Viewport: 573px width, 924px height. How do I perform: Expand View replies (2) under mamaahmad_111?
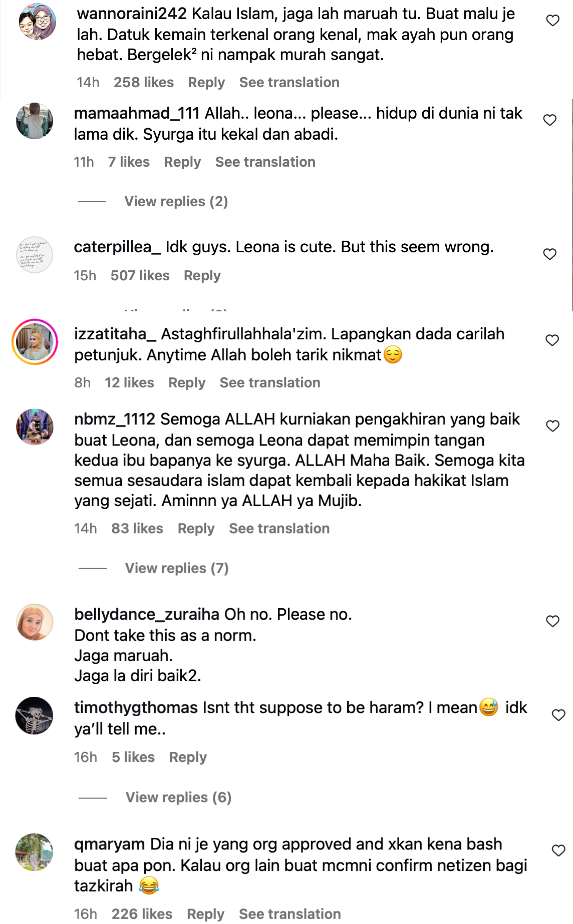[x=176, y=201]
